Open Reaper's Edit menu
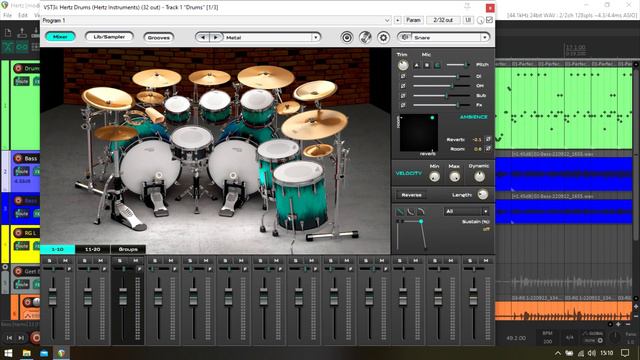This screenshot has height=360, width=640. click(23, 16)
